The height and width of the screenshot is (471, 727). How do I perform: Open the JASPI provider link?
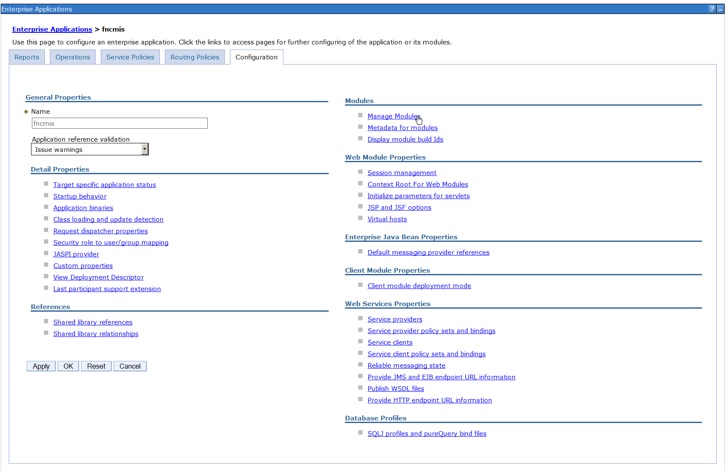(x=76, y=254)
